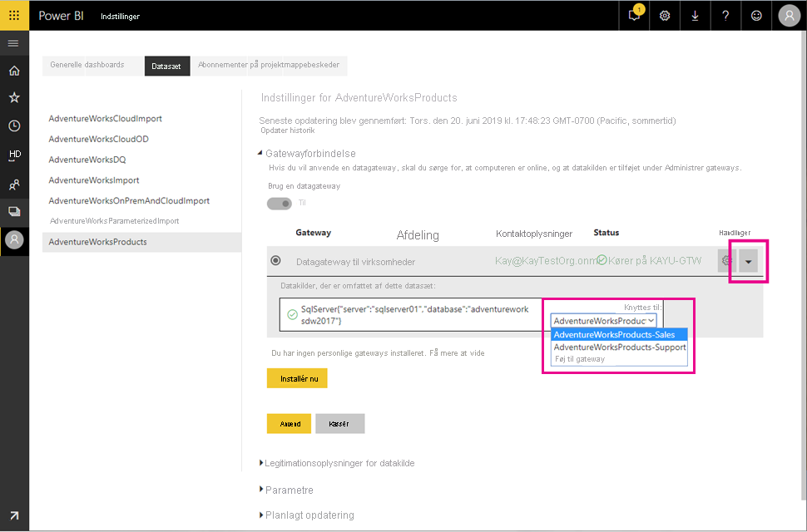Switch to the Abonnementer tab
The image size is (807, 532).
coord(268,65)
